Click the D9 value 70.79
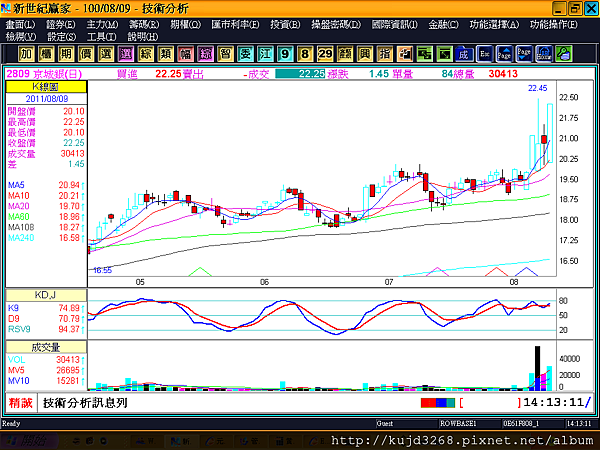 tap(69, 319)
